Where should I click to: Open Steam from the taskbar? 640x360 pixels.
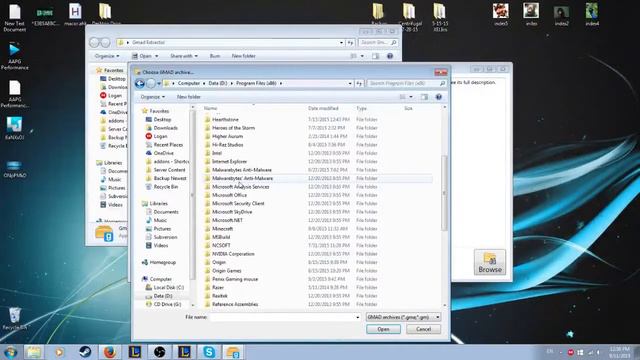[x=85, y=352]
